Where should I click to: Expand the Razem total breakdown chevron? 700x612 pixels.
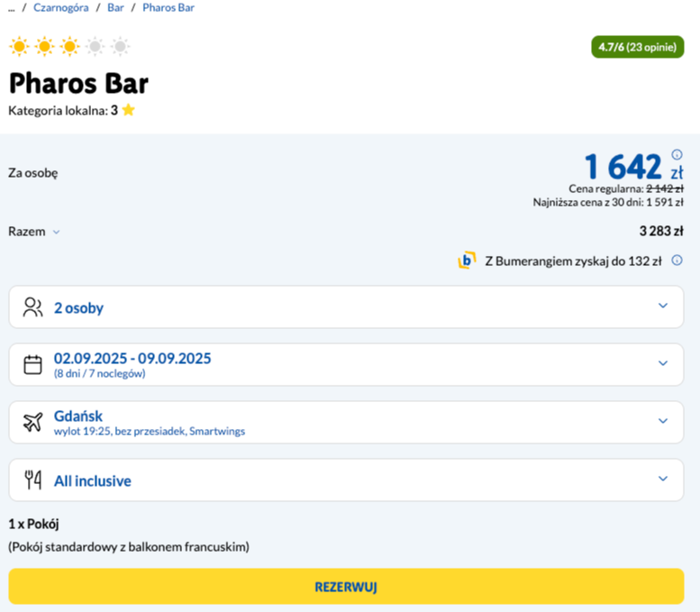[x=56, y=232]
